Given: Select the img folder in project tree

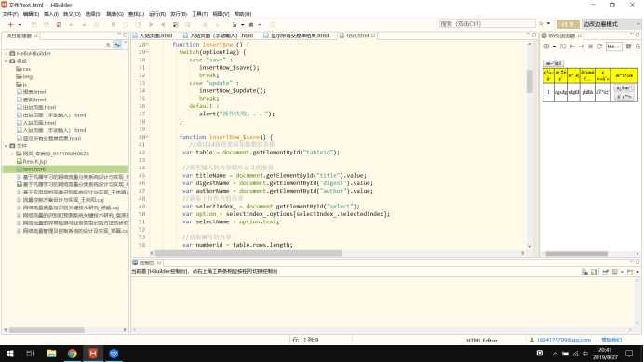Looking at the screenshot, I should pos(24,76).
